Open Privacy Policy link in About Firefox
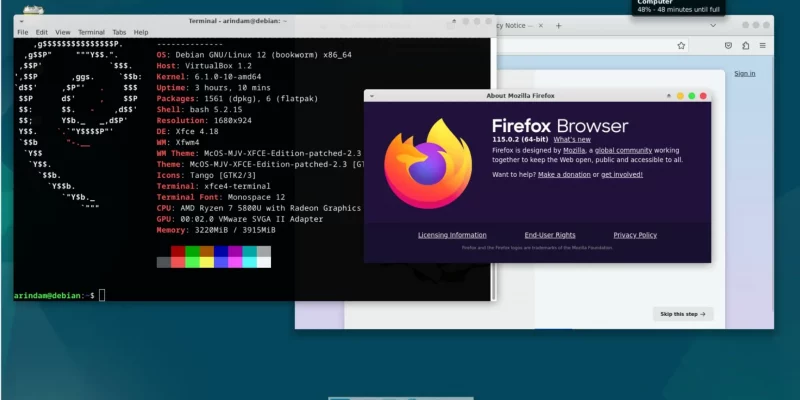Image resolution: width=800 pixels, height=400 pixels. 635,235
